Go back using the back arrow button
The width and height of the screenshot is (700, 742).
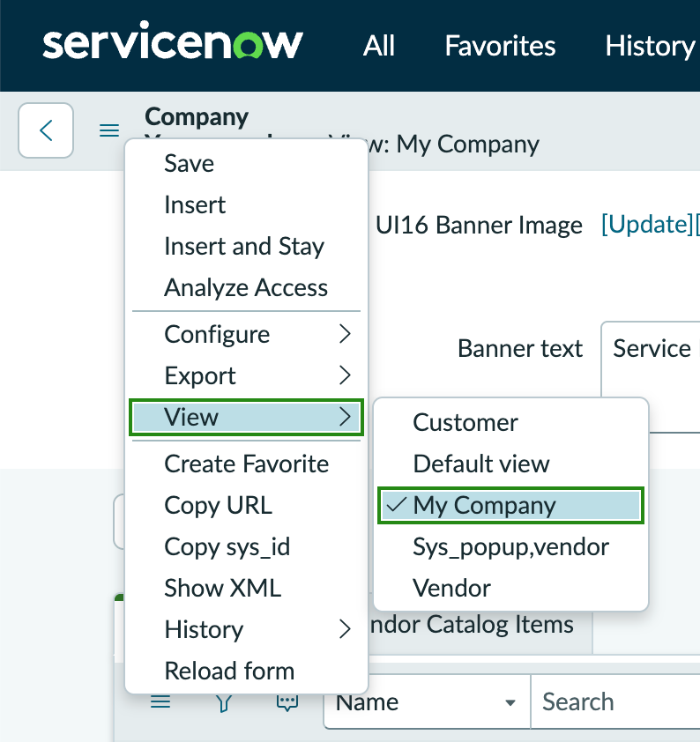point(46,130)
